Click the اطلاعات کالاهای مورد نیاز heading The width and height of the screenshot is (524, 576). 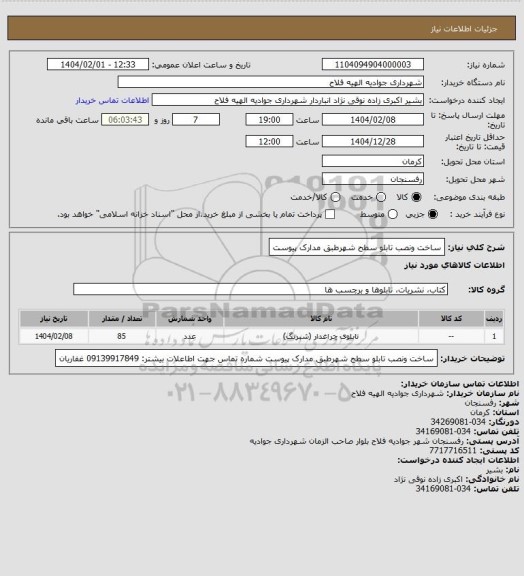pos(454,265)
